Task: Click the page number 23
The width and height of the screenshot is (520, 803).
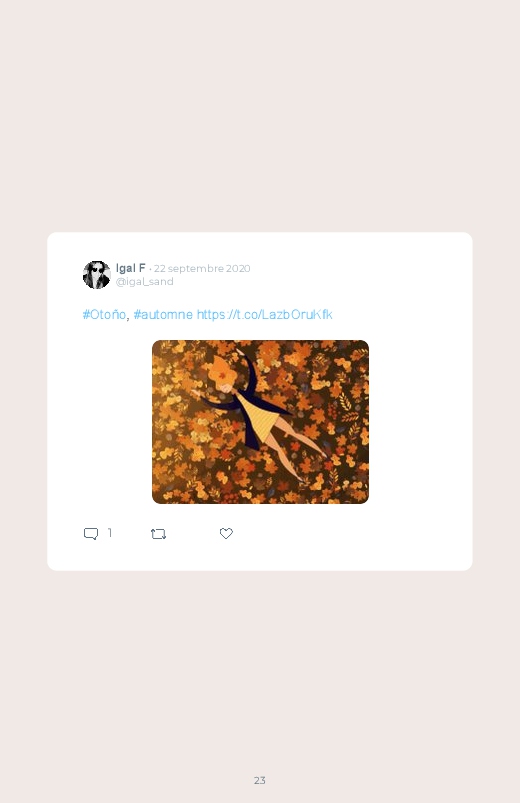Action: pyautogui.click(x=260, y=780)
